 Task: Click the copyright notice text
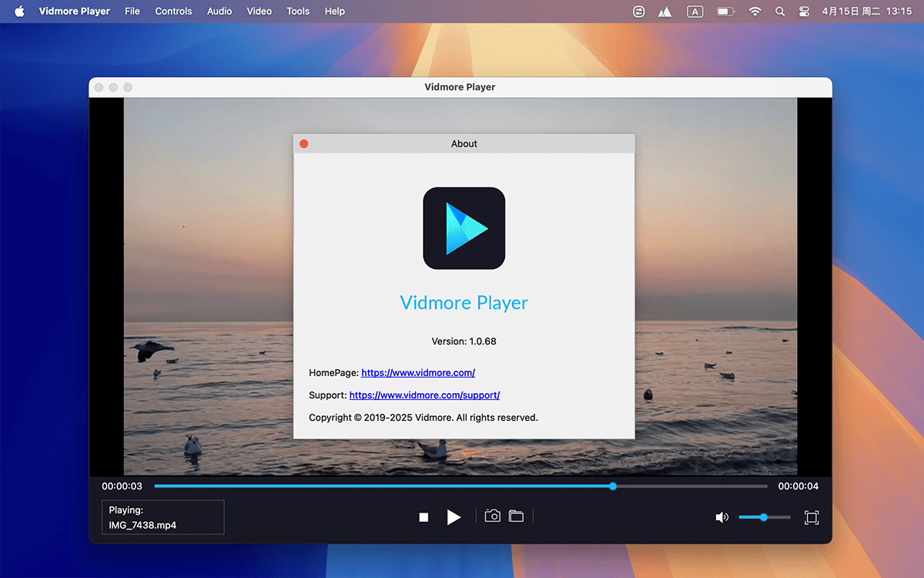(423, 418)
